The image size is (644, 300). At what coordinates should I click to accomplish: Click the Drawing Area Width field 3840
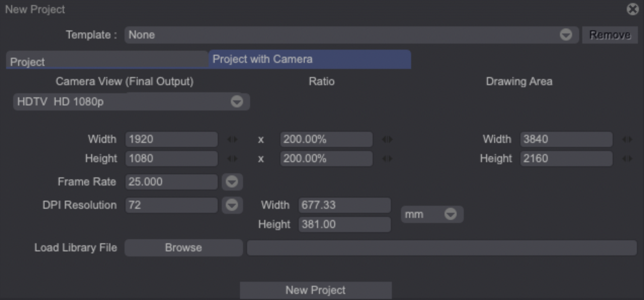pyautogui.click(x=566, y=139)
